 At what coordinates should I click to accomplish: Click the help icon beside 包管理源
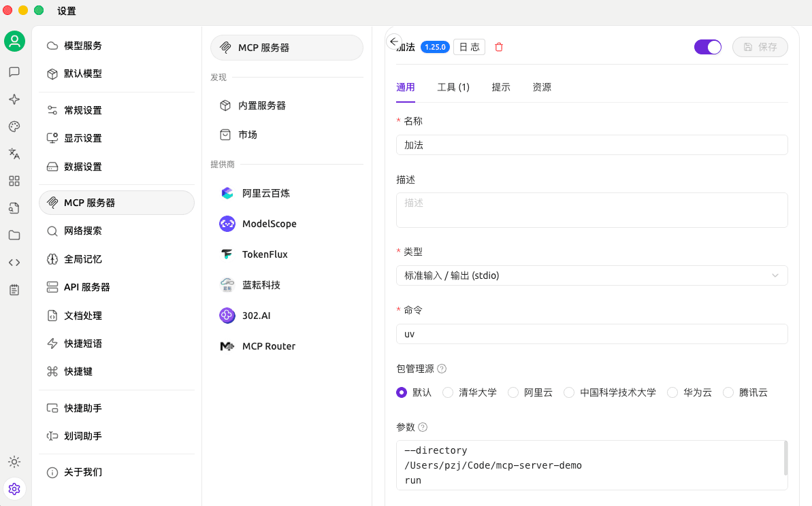point(442,369)
